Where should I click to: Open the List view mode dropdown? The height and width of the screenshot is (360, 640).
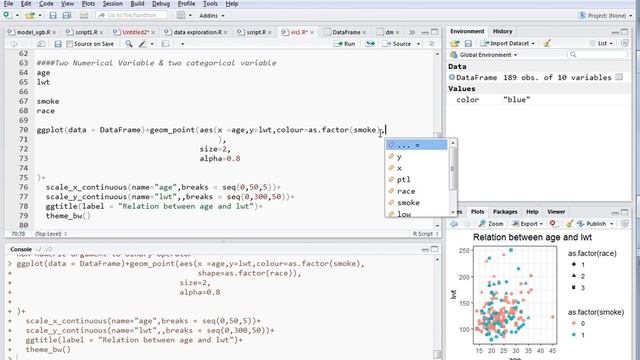click(602, 43)
